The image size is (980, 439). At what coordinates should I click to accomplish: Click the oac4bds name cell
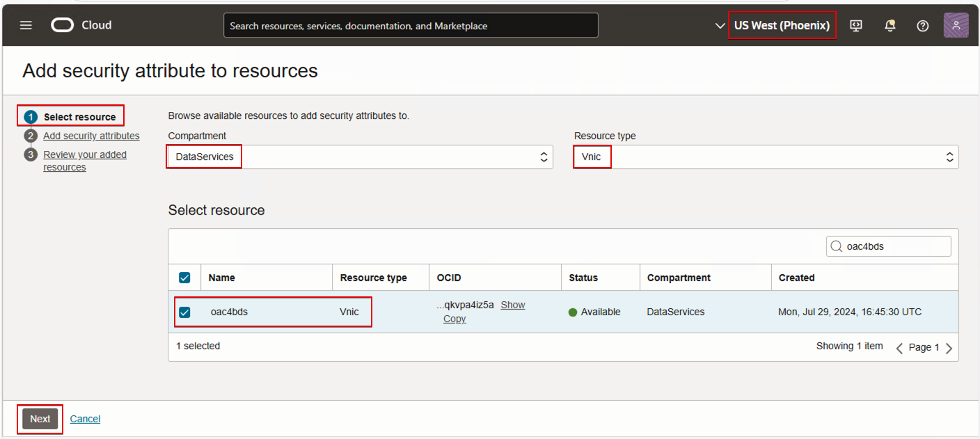pos(229,312)
